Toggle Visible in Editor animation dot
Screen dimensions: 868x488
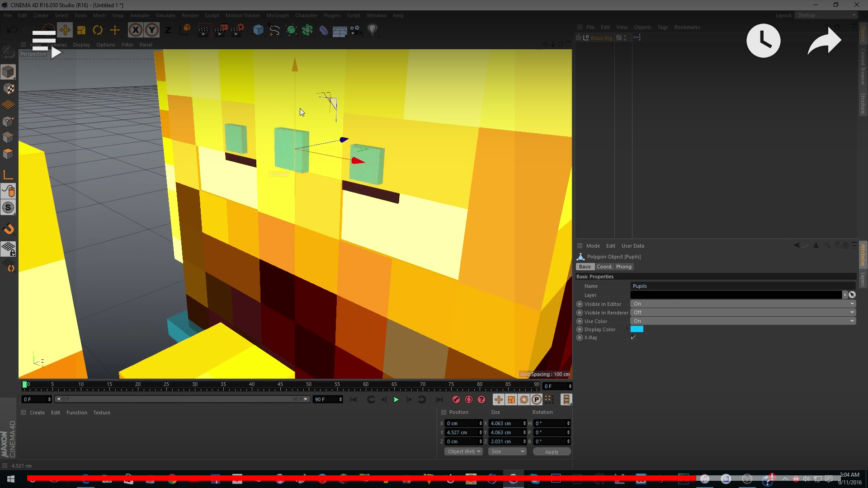pyautogui.click(x=580, y=304)
